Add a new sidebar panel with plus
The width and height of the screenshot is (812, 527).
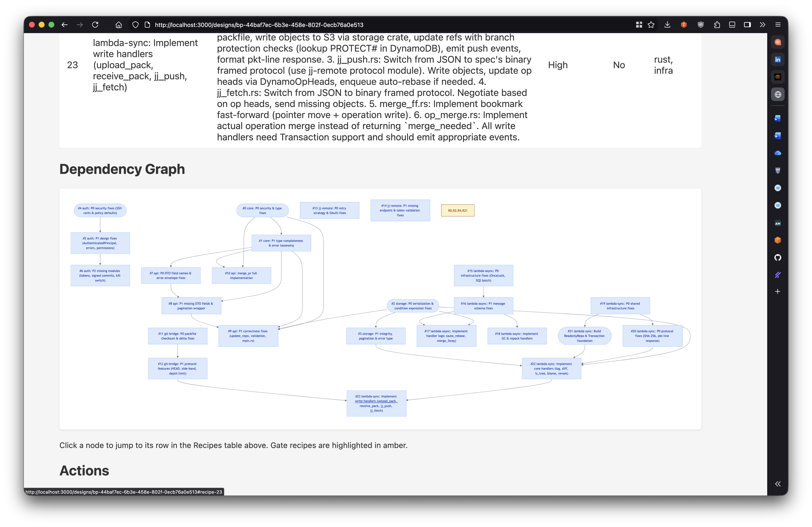778,291
